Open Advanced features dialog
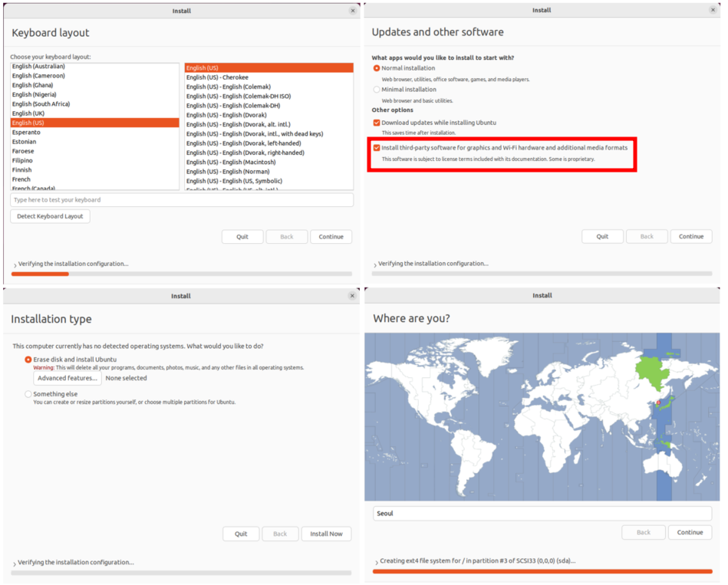The image size is (728, 585). tap(68, 378)
